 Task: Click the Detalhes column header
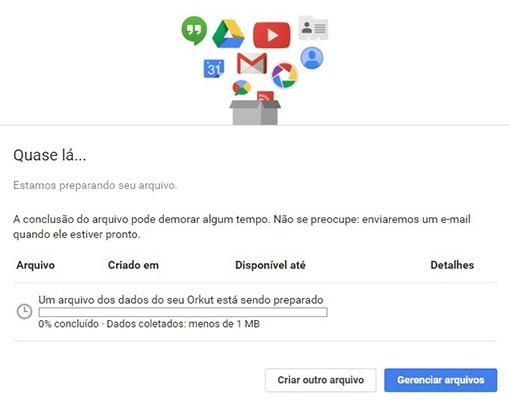(x=452, y=265)
